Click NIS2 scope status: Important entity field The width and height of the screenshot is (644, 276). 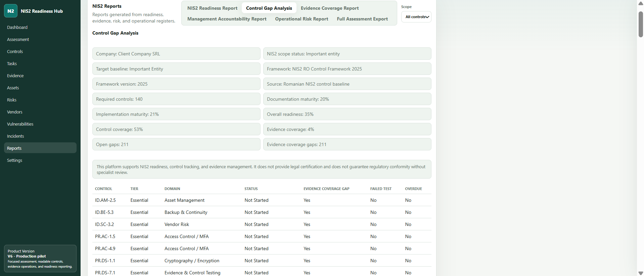347,54
